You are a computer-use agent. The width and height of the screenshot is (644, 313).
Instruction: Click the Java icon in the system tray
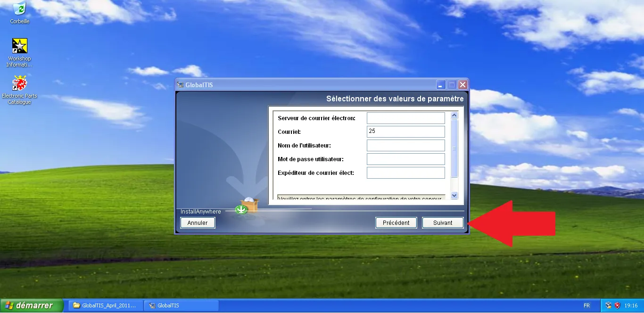pos(607,305)
